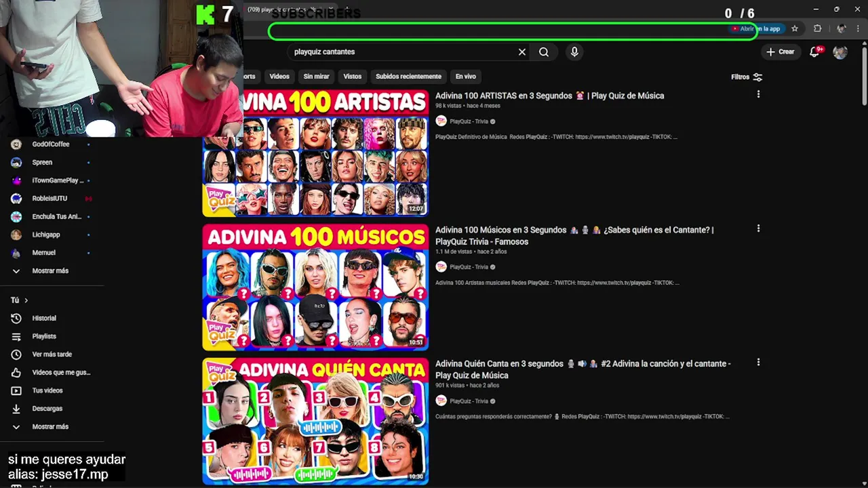Open the Adivina 100 ARTISTAS video title

click(x=550, y=96)
